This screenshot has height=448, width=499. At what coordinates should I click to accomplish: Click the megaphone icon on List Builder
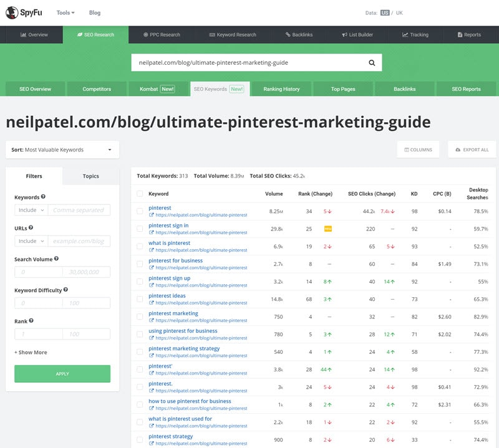pyautogui.click(x=344, y=35)
